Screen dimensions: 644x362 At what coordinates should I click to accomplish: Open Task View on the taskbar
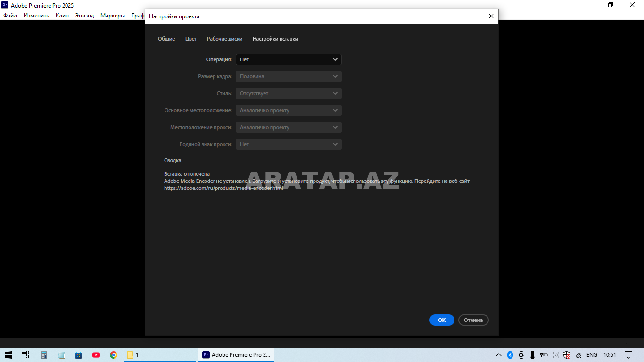tap(25, 355)
